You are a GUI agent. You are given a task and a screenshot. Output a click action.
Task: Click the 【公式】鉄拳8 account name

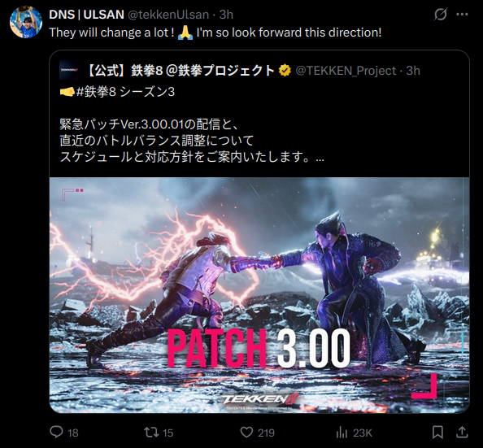180,71
